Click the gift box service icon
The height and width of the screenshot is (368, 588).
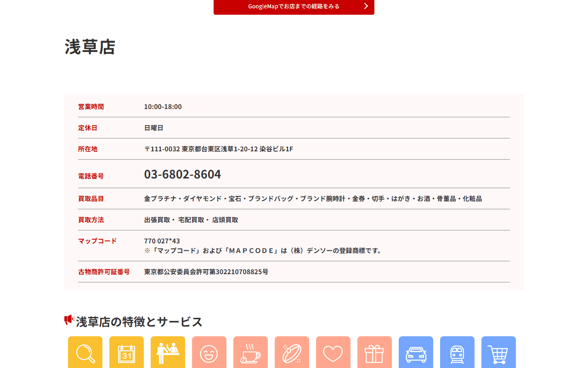tap(374, 352)
